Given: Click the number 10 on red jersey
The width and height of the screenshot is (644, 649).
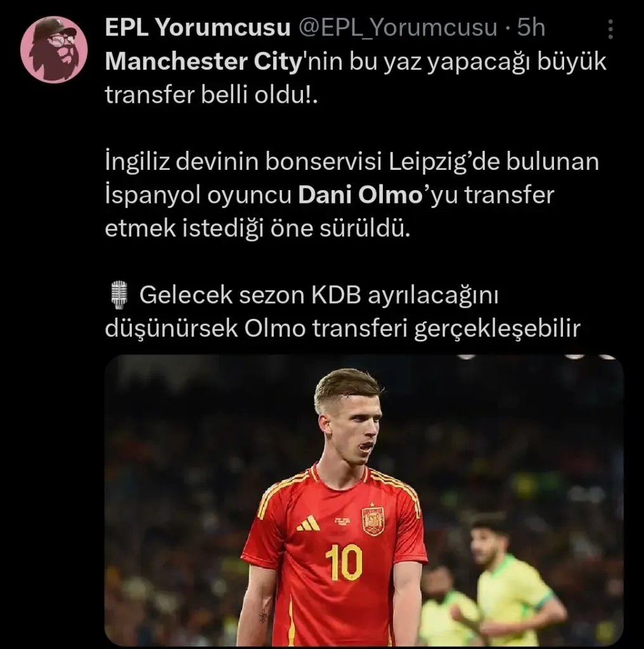Looking at the screenshot, I should click(344, 562).
